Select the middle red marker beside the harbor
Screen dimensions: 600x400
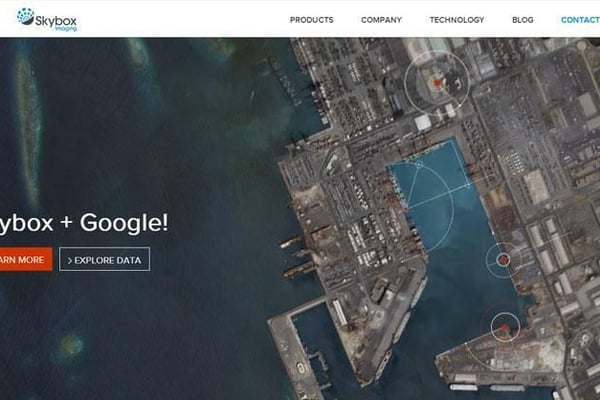pyautogui.click(x=504, y=259)
